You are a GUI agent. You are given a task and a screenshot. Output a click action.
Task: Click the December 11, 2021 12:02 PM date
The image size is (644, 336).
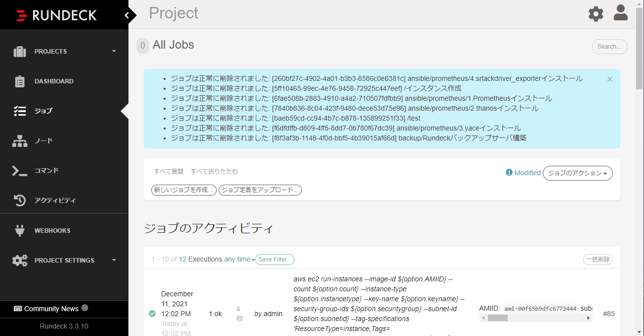[x=177, y=304]
